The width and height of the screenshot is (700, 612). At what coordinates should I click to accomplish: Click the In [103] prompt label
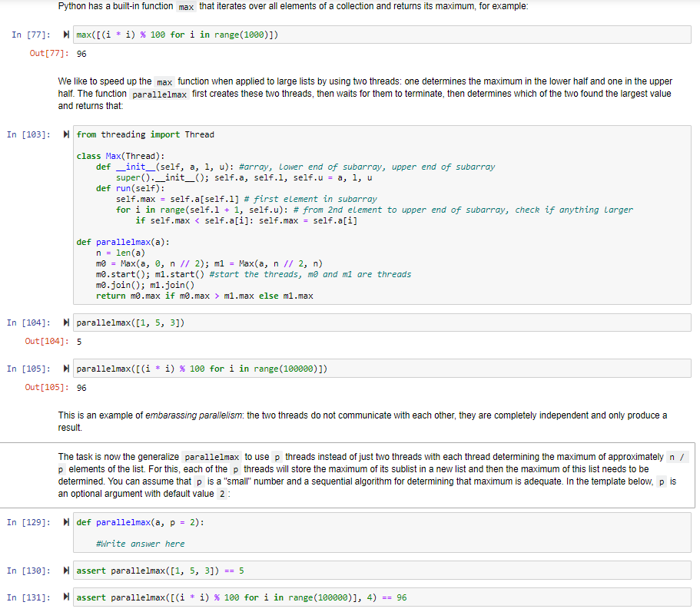[29, 134]
